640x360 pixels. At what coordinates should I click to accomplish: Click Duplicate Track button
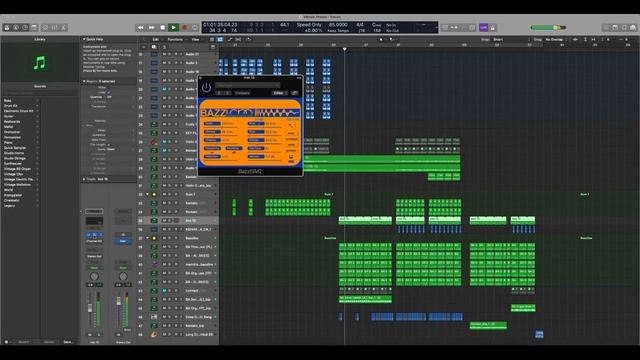[154, 47]
